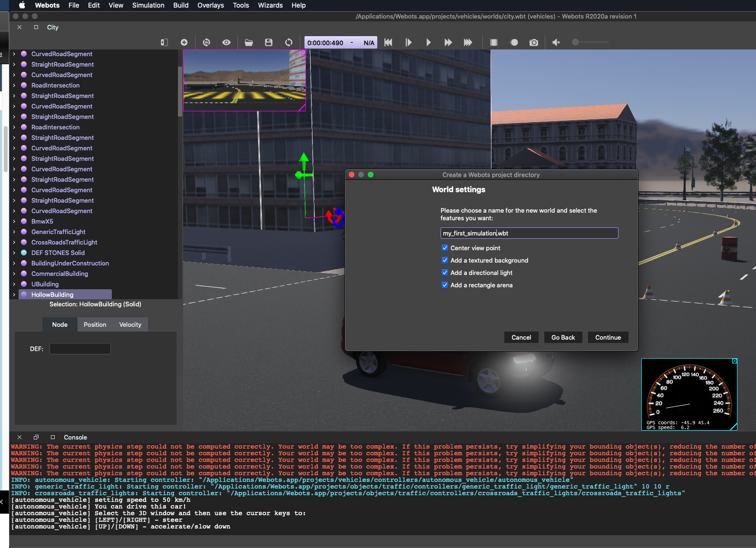Image resolution: width=756 pixels, height=548 pixels.
Task: Click the Restore viewpoint icon in toolbar
Action: (x=206, y=42)
